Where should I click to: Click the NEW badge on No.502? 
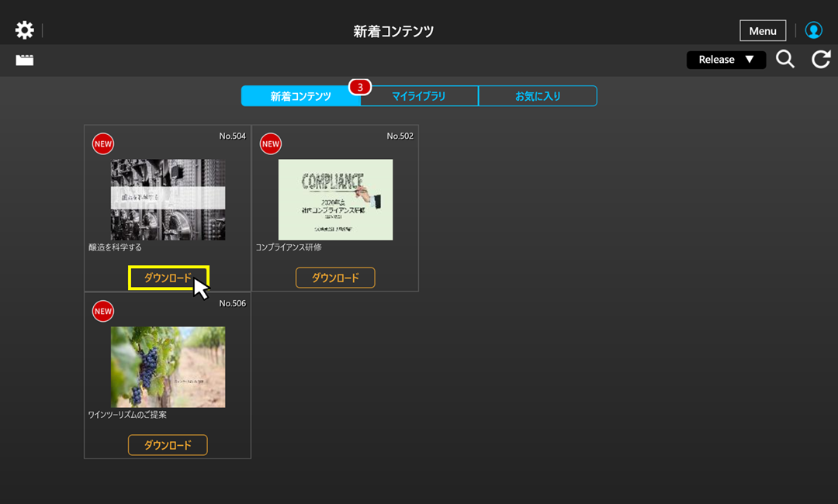pos(271,143)
